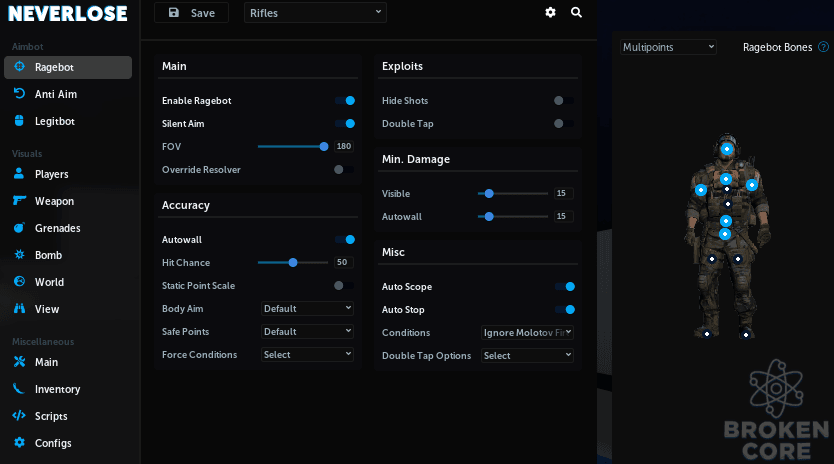Open the Force Conditions dropdown

[307, 354]
